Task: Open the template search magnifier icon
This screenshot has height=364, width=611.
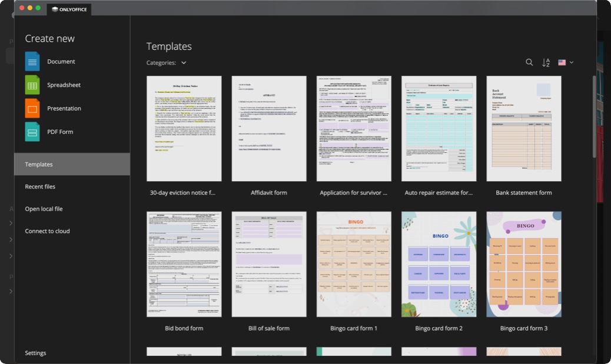Action: click(x=529, y=62)
